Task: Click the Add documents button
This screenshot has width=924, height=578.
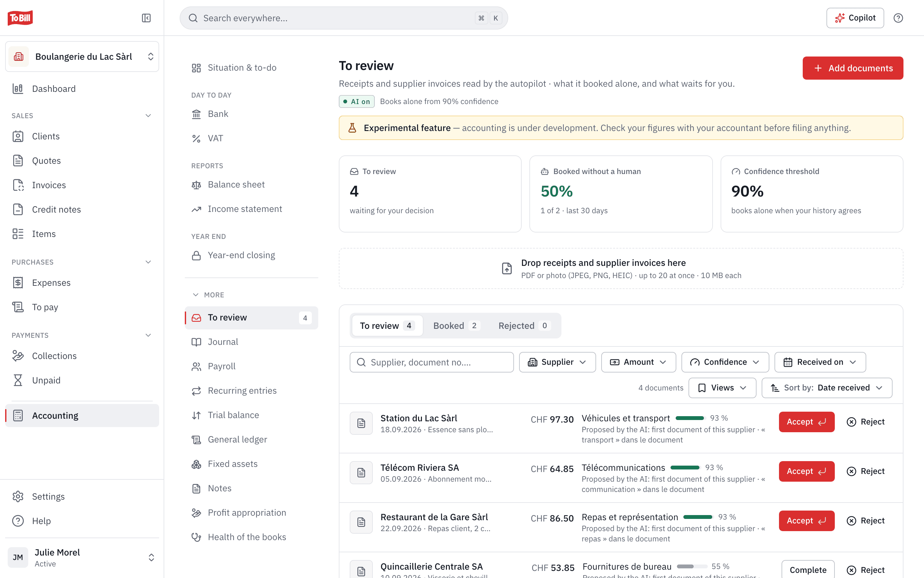Action: [852, 68]
